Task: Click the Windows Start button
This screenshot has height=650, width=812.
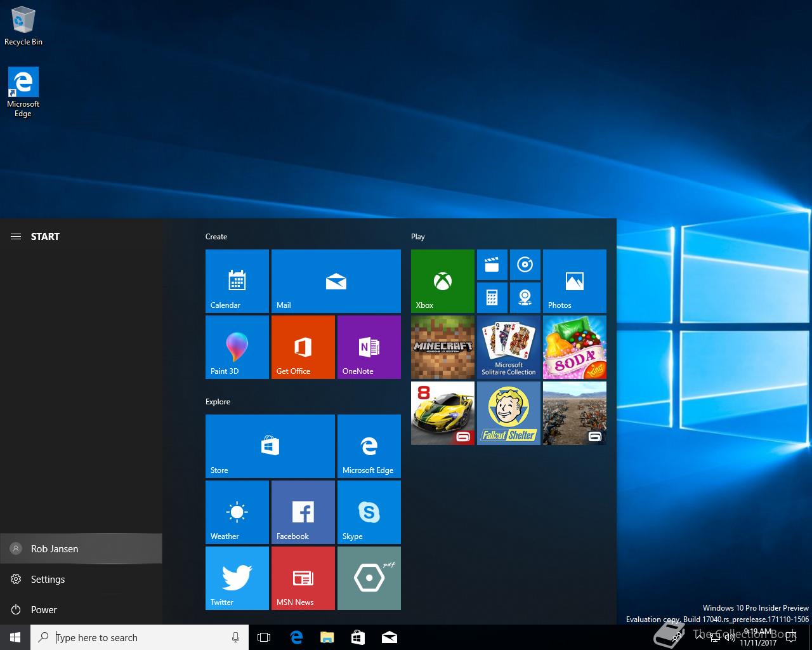Action: point(15,637)
